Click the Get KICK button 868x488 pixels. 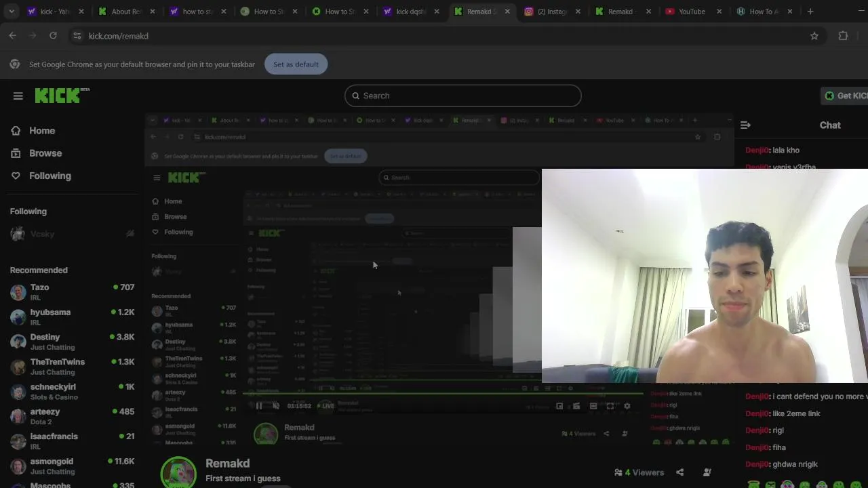844,96
